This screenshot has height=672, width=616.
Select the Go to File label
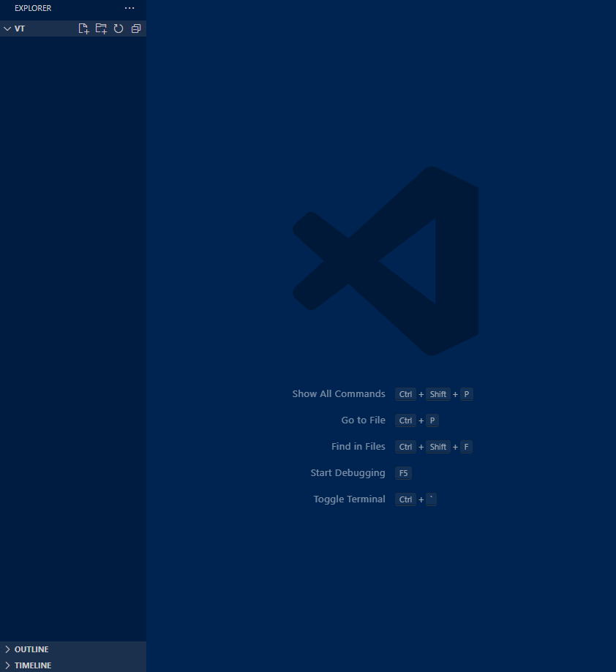363,420
